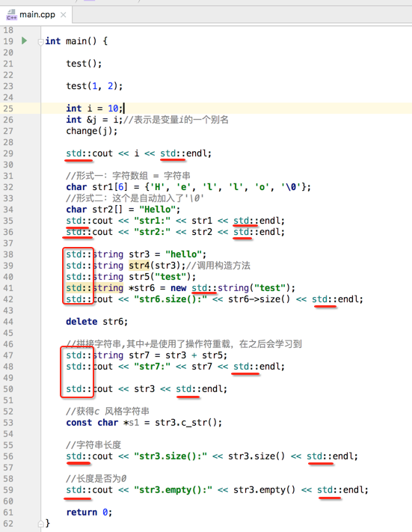Click "delete str6;" on line 44

pos(96,322)
